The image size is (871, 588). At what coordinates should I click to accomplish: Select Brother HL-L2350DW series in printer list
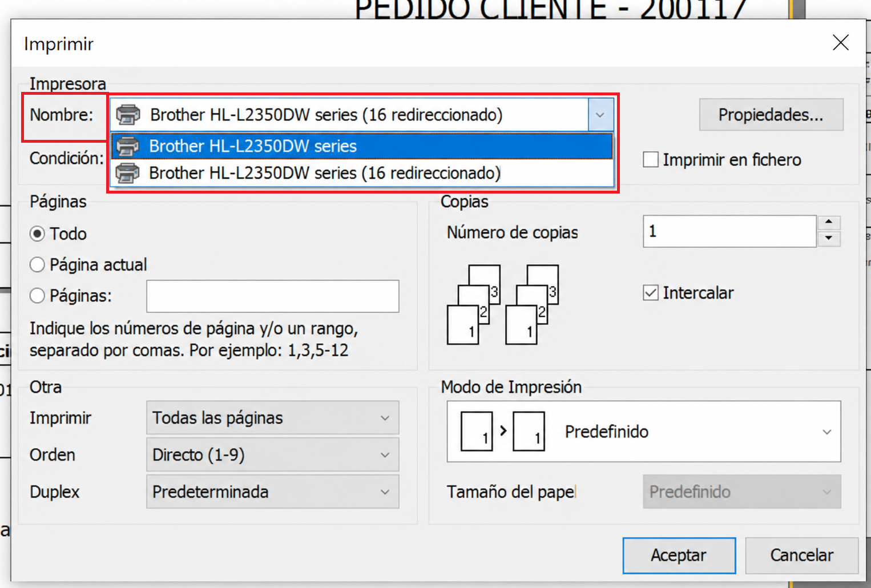coord(362,146)
